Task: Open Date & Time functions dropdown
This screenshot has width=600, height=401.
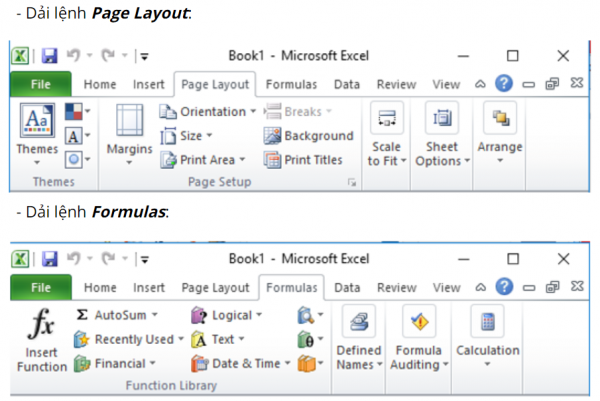Action: point(241,364)
